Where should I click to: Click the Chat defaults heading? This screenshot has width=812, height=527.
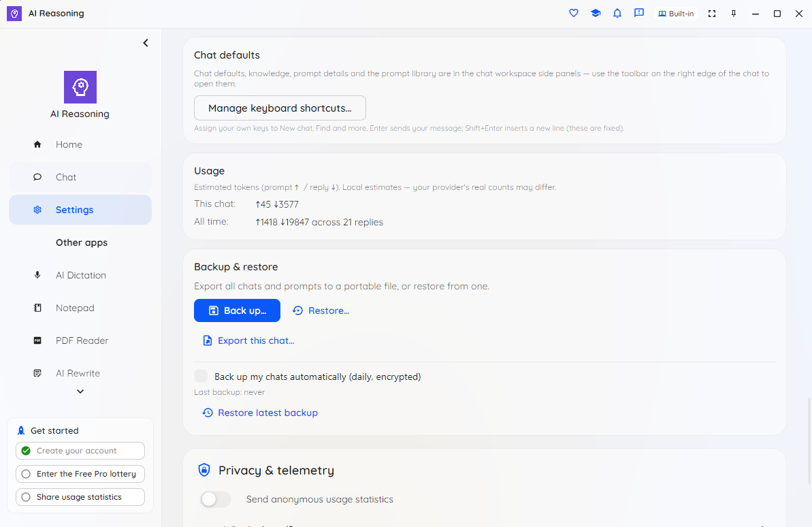coord(227,55)
